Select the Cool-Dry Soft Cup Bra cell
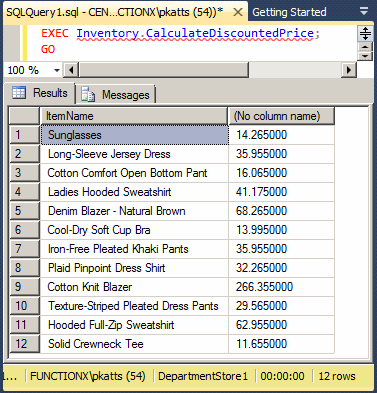The image size is (377, 393). (135, 230)
